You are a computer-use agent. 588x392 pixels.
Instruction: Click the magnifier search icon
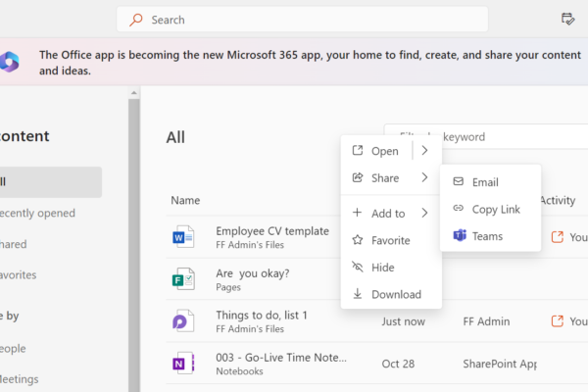(x=136, y=20)
